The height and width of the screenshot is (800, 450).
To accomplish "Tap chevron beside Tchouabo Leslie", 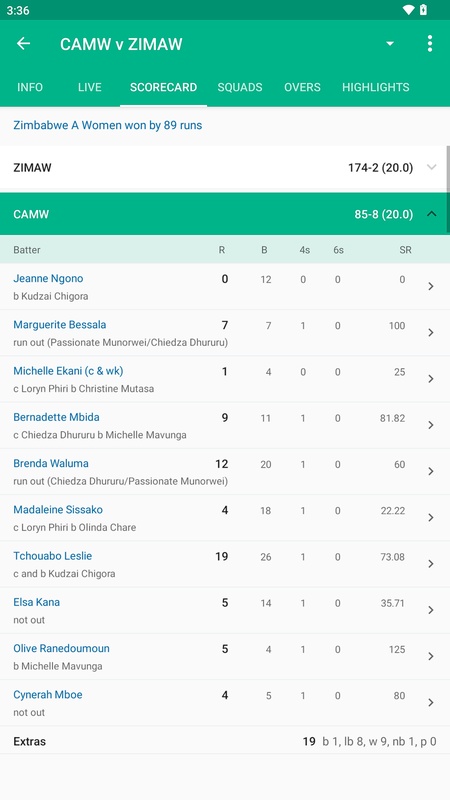I will pyautogui.click(x=431, y=564).
